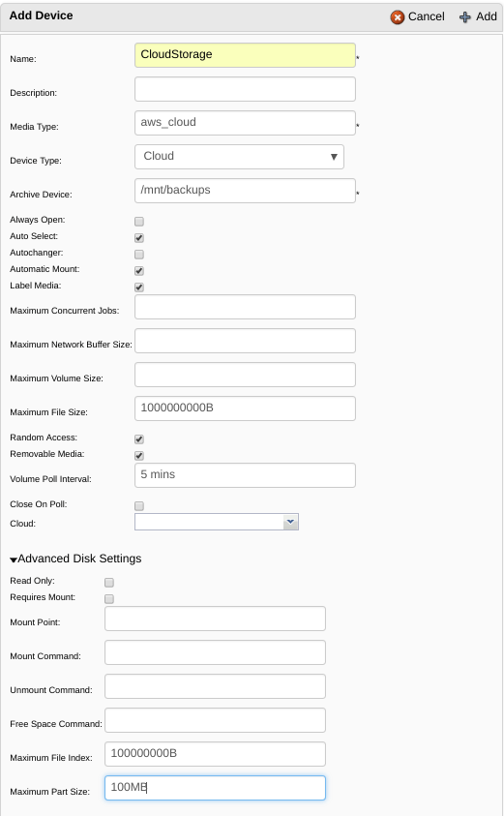Click the red Cancel icon
This screenshot has height=816, width=504.
[398, 17]
